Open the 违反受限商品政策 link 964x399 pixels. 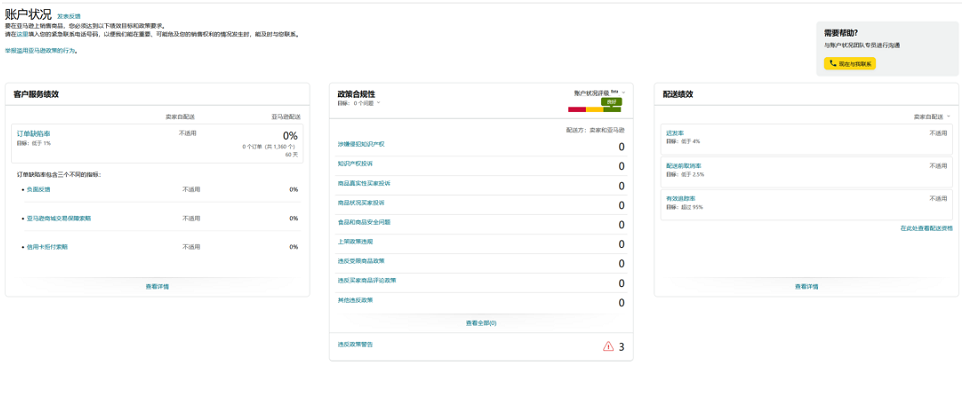pyautogui.click(x=361, y=261)
